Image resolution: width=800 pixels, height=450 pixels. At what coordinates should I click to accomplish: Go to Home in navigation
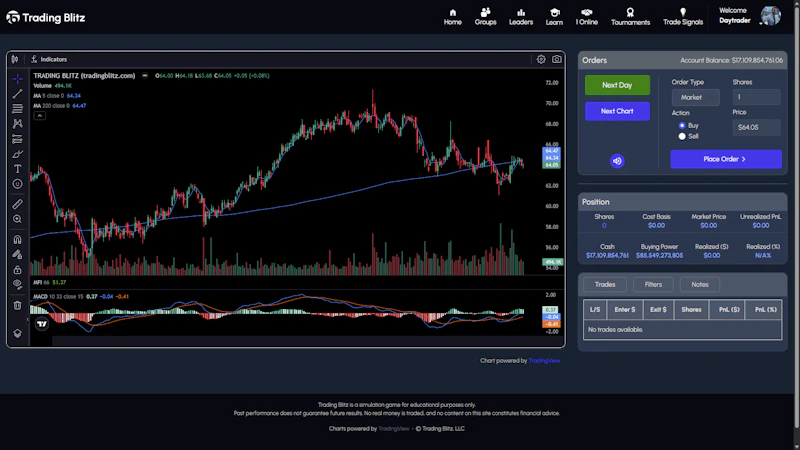453,17
